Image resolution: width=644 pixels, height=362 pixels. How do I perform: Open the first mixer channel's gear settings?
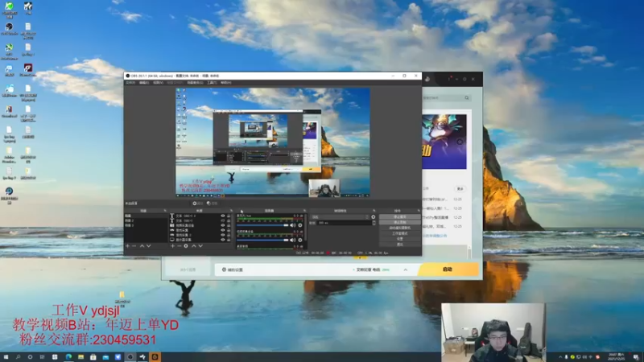[300, 225]
